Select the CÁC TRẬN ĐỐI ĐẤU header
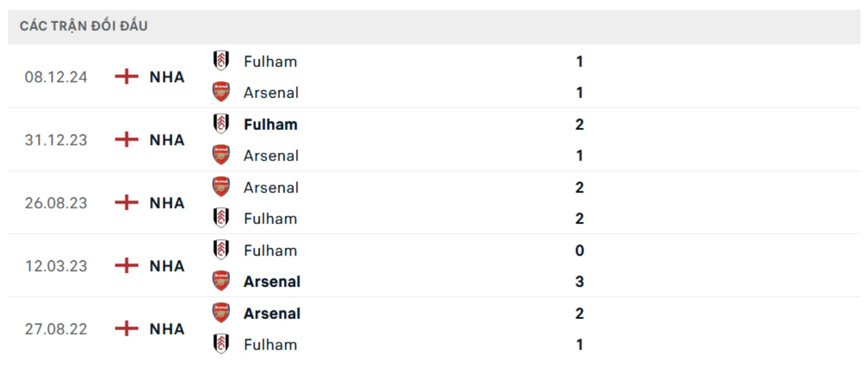Viewport: 868px width, 370px height. pyautogui.click(x=84, y=25)
